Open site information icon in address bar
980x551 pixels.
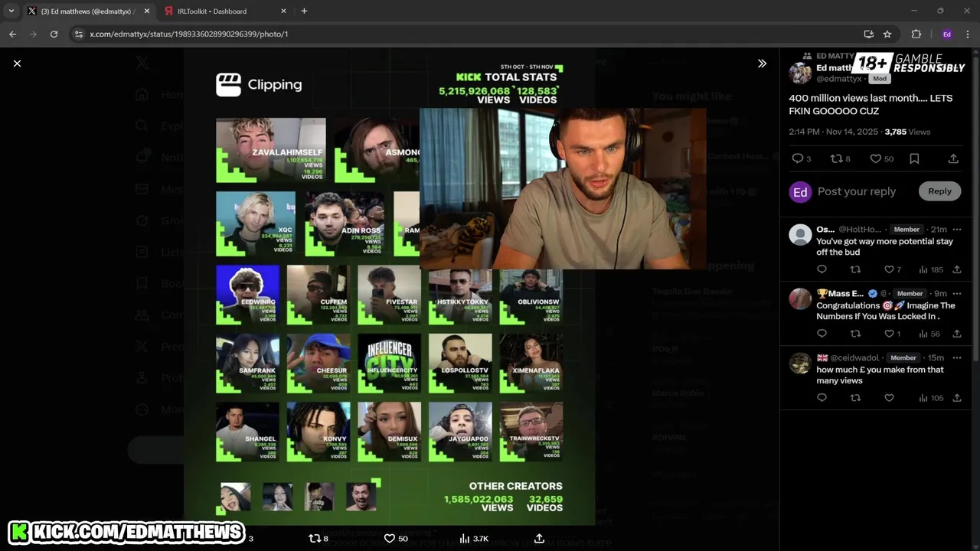(78, 34)
